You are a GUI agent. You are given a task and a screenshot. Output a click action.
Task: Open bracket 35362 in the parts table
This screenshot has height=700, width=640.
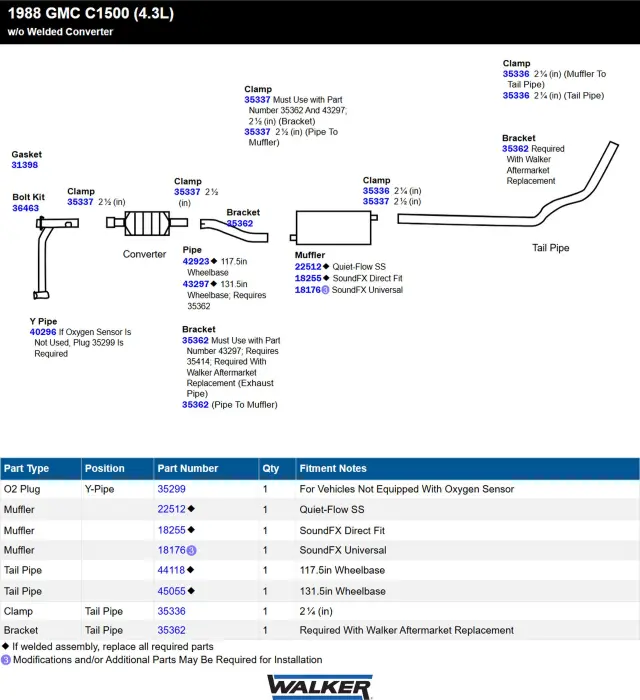coord(171,630)
